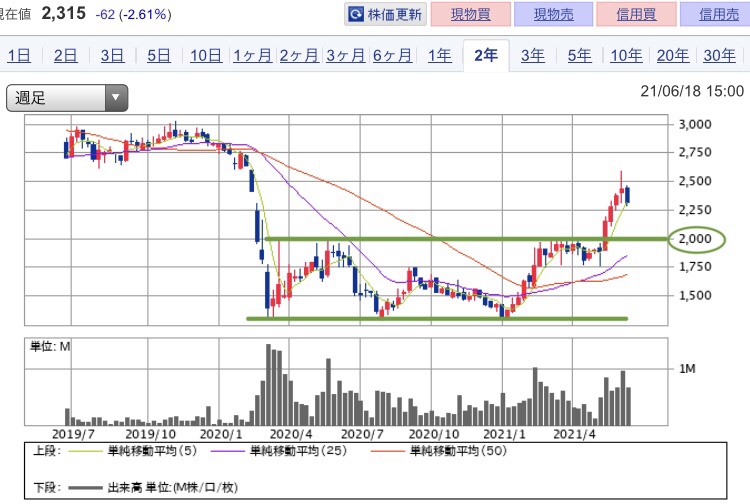Open the 6ヶ月 period tab

392,55
